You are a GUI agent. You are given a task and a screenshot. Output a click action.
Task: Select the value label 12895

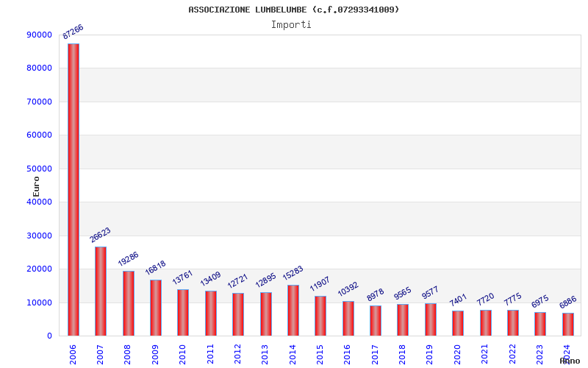click(265, 280)
